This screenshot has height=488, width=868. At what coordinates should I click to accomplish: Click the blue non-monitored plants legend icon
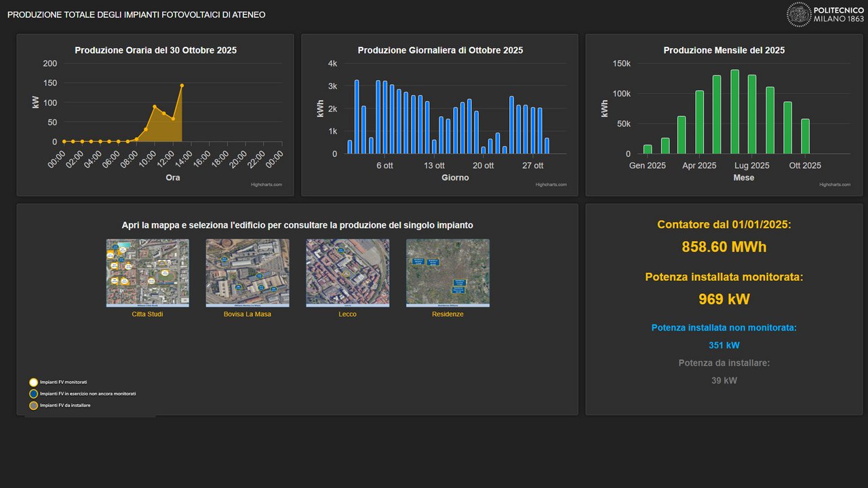tap(33, 394)
